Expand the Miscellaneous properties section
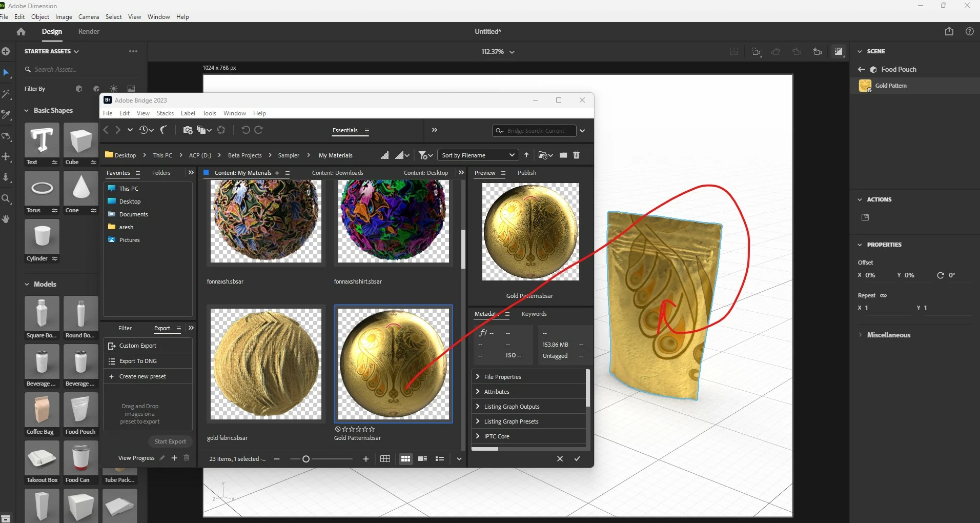This screenshot has width=980, height=523. (x=861, y=335)
